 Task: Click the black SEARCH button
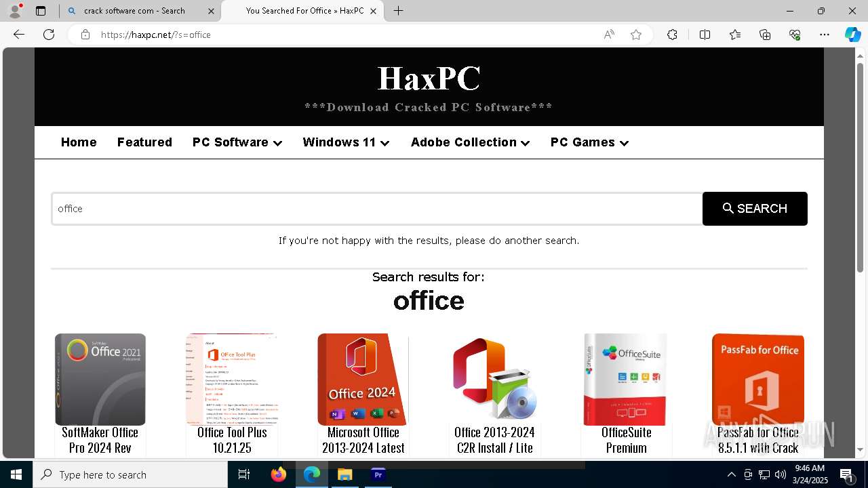pyautogui.click(x=755, y=209)
